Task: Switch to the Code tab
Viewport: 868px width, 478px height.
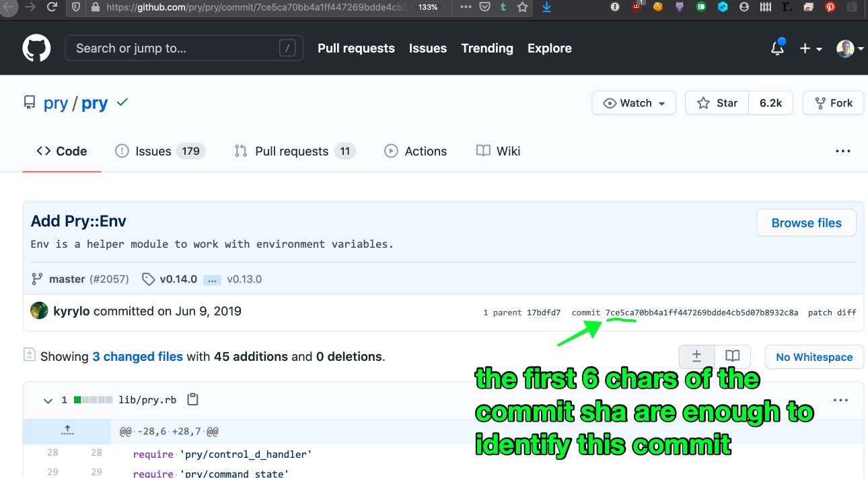Action: 62,151
